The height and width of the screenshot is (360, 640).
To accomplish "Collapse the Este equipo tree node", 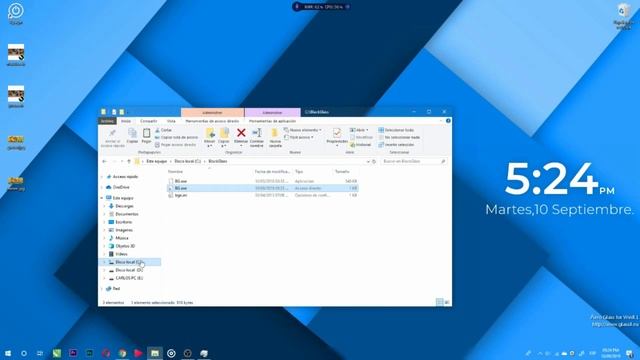I will pyautogui.click(x=102, y=198).
